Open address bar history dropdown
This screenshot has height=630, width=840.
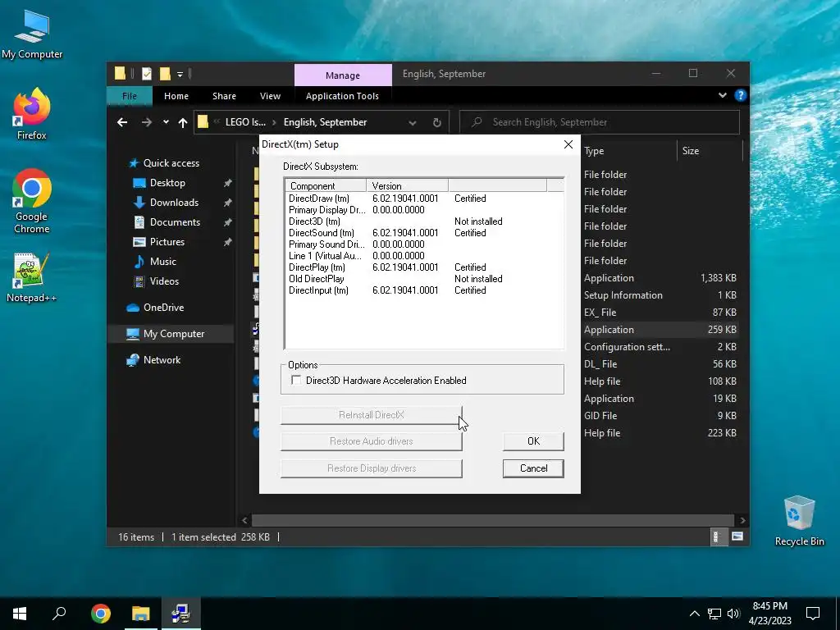point(413,123)
